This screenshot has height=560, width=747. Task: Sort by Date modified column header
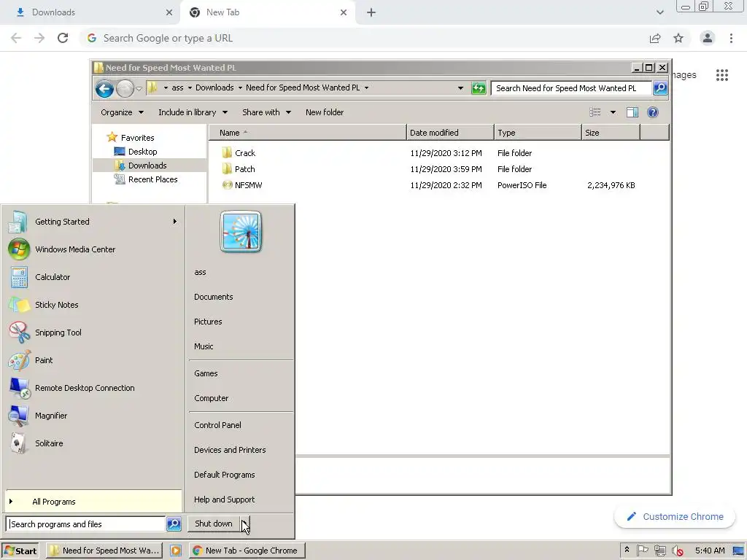pyautogui.click(x=450, y=133)
